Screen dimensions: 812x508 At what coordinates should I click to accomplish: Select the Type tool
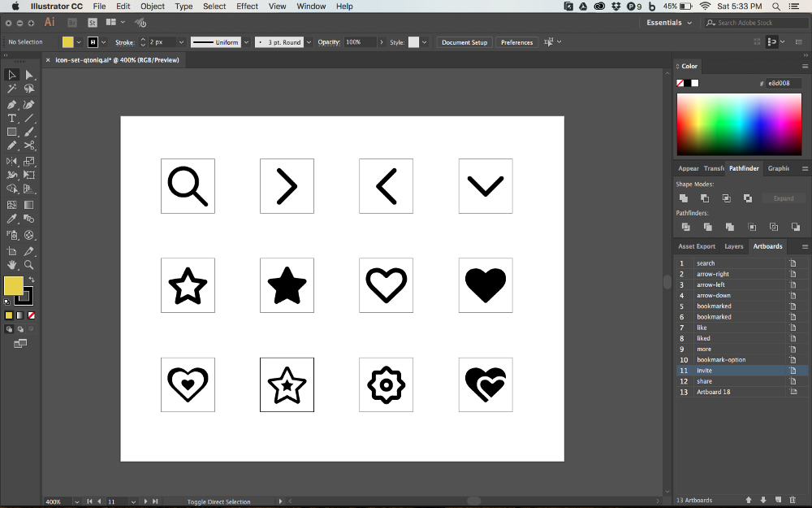pos(12,118)
